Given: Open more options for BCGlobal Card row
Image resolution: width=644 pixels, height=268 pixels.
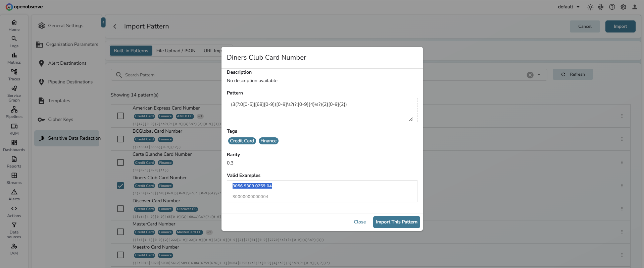Looking at the screenshot, I should pyautogui.click(x=622, y=139).
